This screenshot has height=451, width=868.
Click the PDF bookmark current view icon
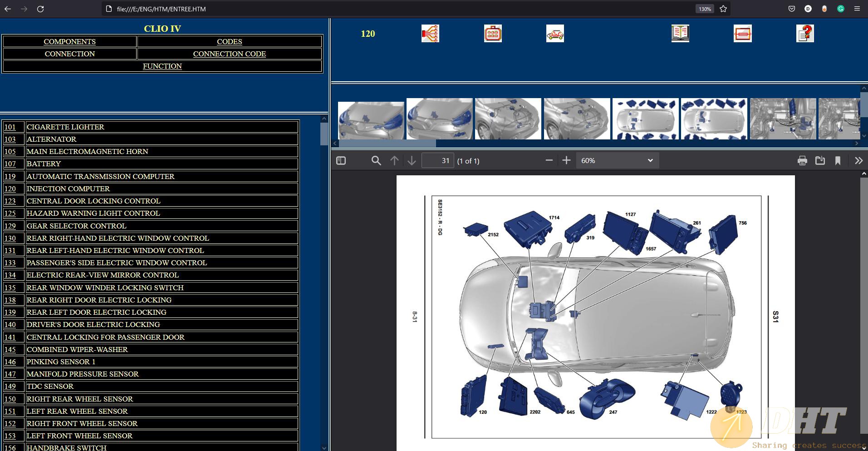pyautogui.click(x=838, y=161)
